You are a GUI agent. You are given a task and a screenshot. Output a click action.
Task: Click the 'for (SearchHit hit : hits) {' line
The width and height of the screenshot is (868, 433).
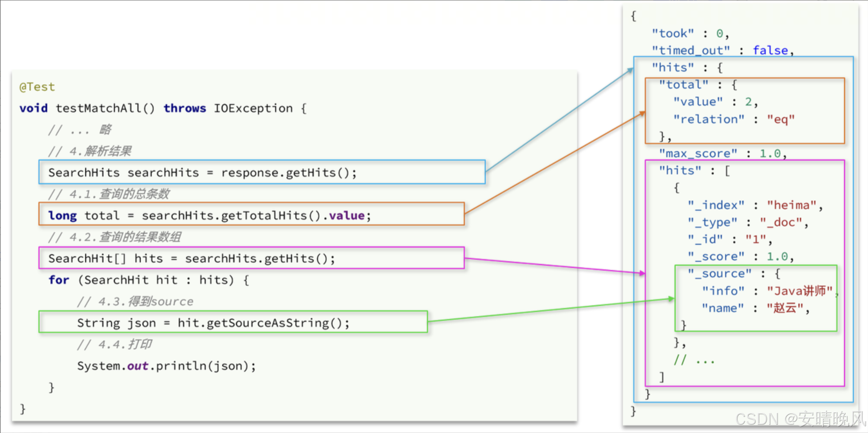point(148,280)
